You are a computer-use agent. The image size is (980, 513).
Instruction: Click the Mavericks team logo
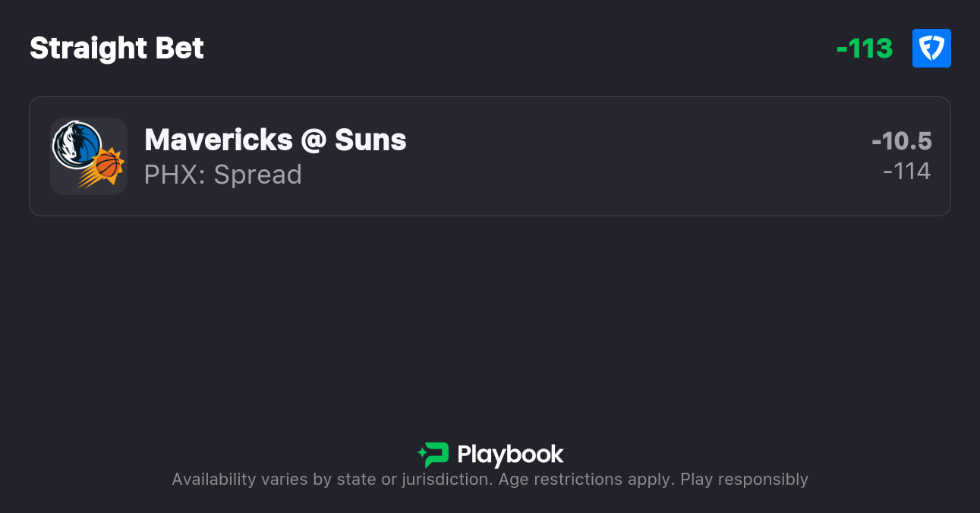coord(76,144)
